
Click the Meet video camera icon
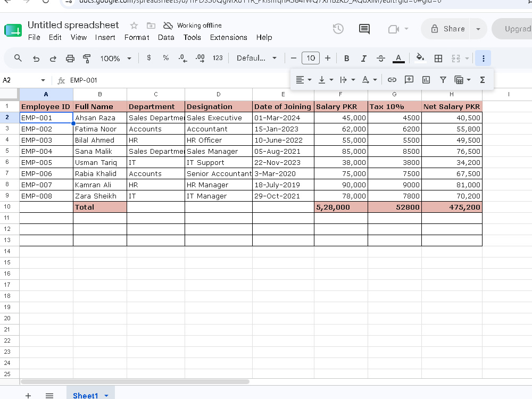click(394, 29)
